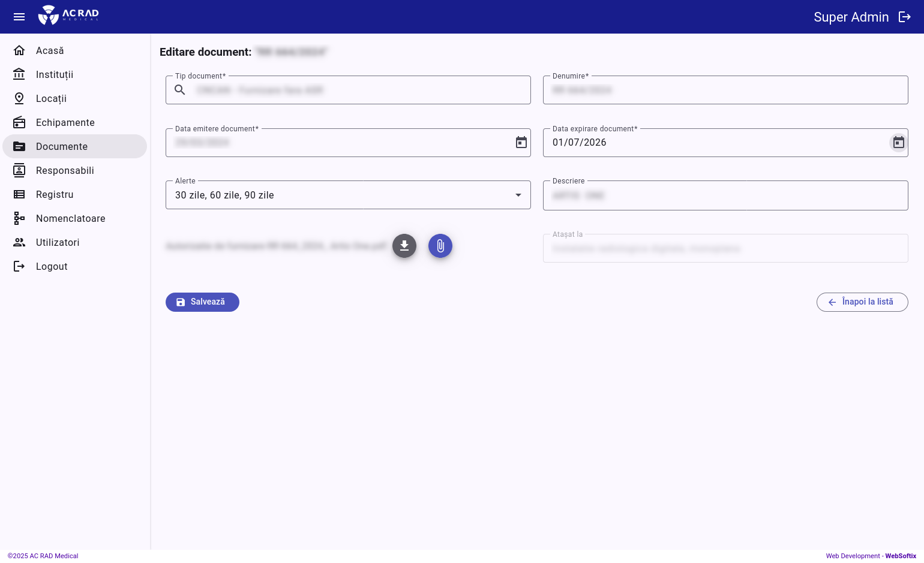Expand the Alerte dropdown

point(518,195)
